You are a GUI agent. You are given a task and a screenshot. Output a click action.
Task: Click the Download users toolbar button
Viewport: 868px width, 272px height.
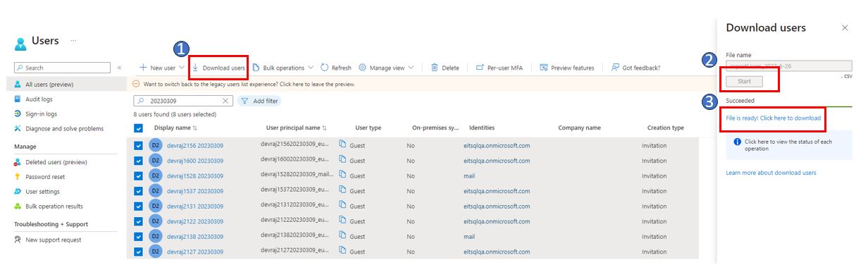pyautogui.click(x=218, y=68)
